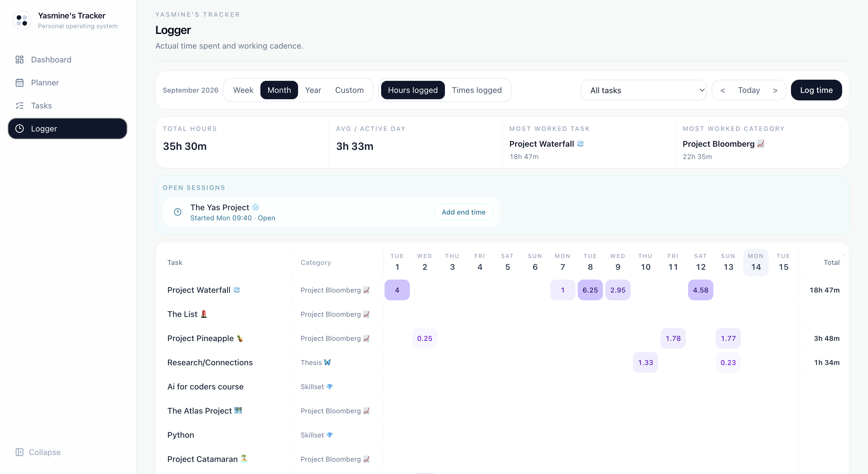Click the 1.33 cell in Research/Connections row
Viewport: 868px width, 474px height.
pyautogui.click(x=645, y=362)
